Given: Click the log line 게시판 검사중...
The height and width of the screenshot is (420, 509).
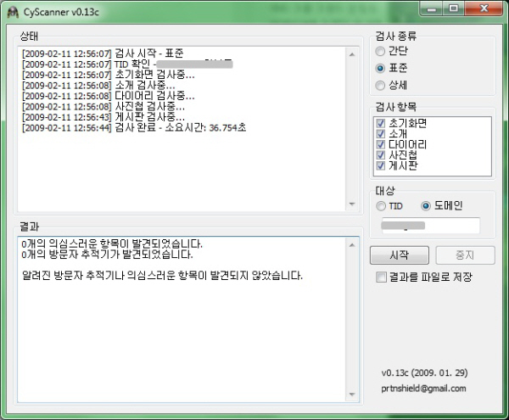Looking at the screenshot, I should (x=103, y=117).
